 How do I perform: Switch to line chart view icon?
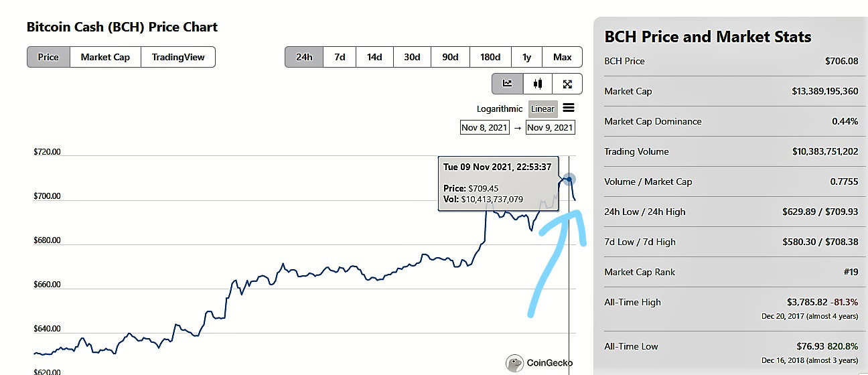point(508,84)
